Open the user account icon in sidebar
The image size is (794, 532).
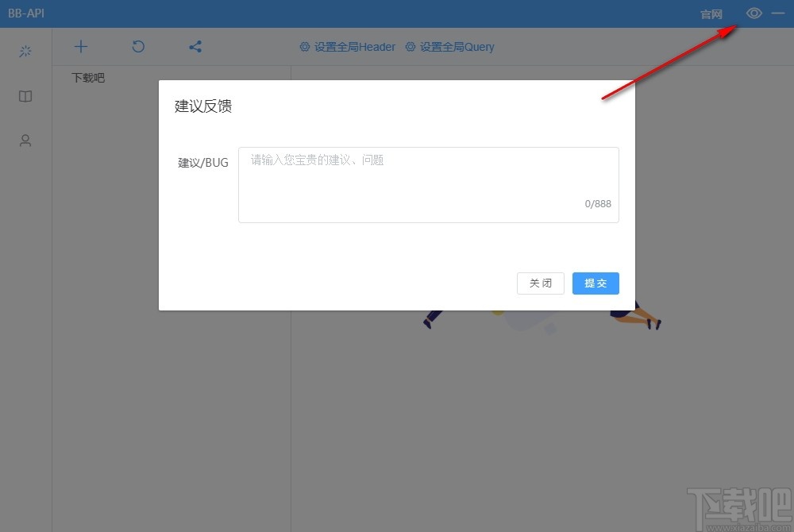tap(25, 141)
